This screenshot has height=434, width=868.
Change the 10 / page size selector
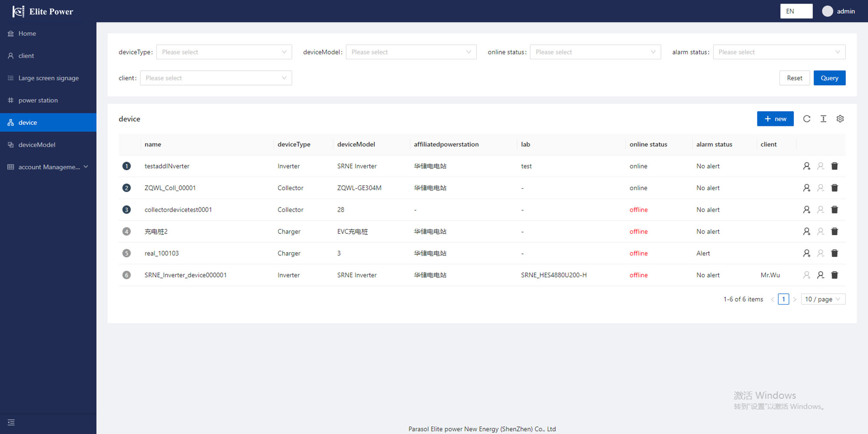[823, 299]
